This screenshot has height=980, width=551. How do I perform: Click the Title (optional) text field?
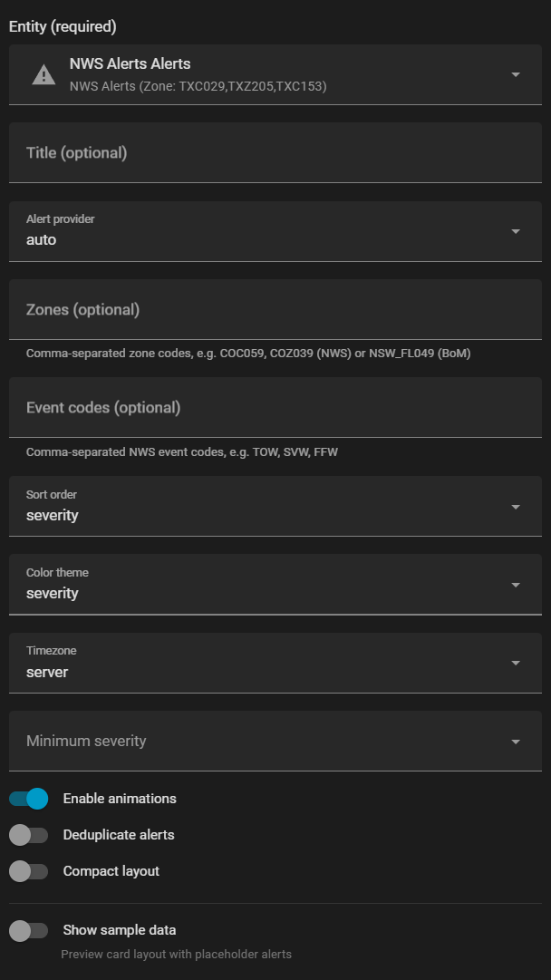click(x=275, y=153)
